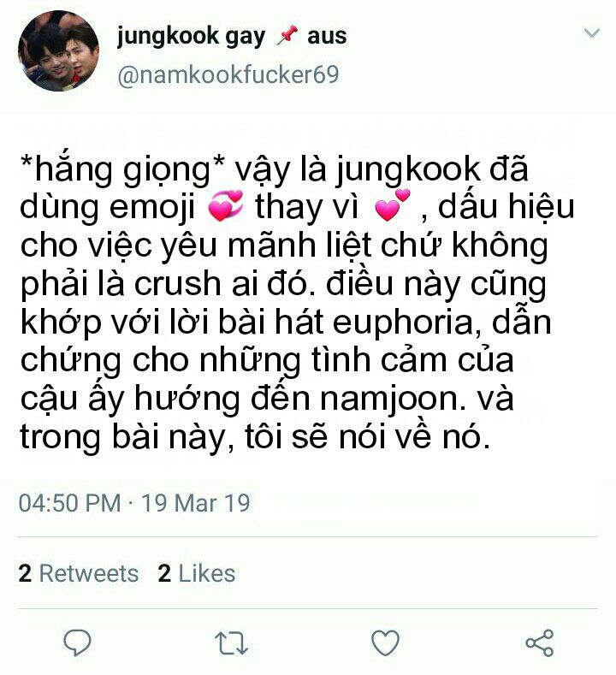Click the display name 'jungkook gay'
Viewport: 616px width, 675px height.
pos(191,37)
